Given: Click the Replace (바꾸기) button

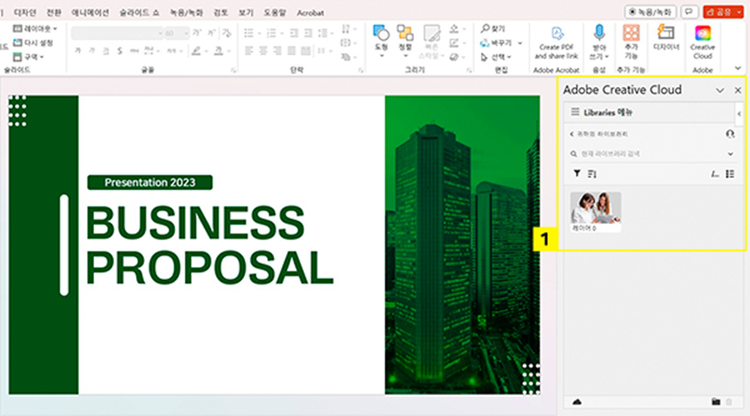Looking at the screenshot, I should click(x=496, y=43).
